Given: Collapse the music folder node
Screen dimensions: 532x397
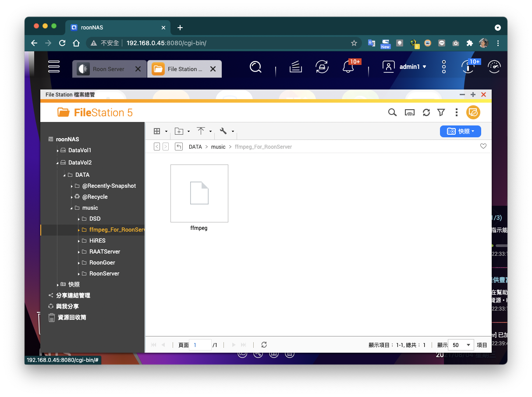Looking at the screenshot, I should 71,208.
